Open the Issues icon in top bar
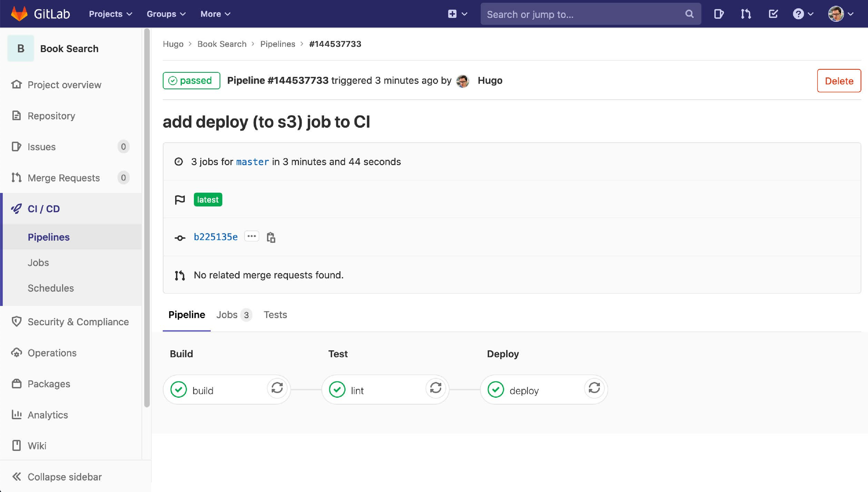 719,14
